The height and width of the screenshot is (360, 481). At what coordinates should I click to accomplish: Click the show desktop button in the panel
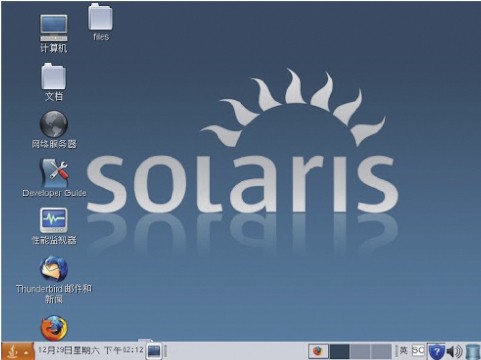pos(154,351)
